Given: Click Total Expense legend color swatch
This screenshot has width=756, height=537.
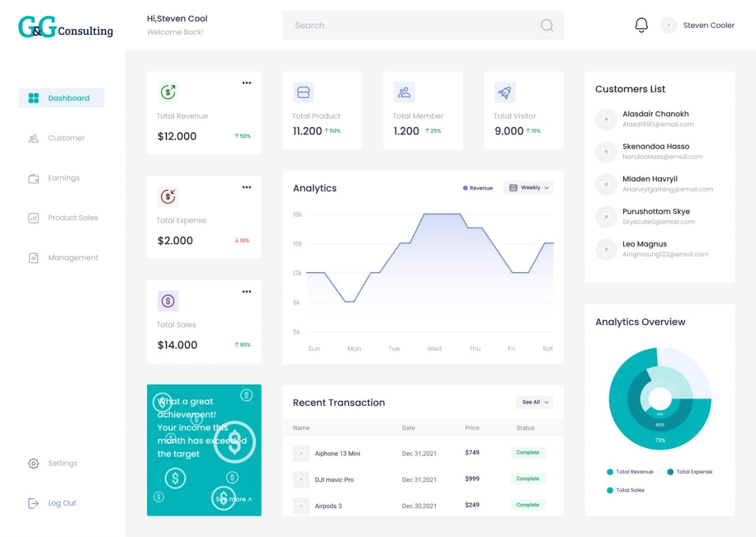Looking at the screenshot, I should point(670,472).
